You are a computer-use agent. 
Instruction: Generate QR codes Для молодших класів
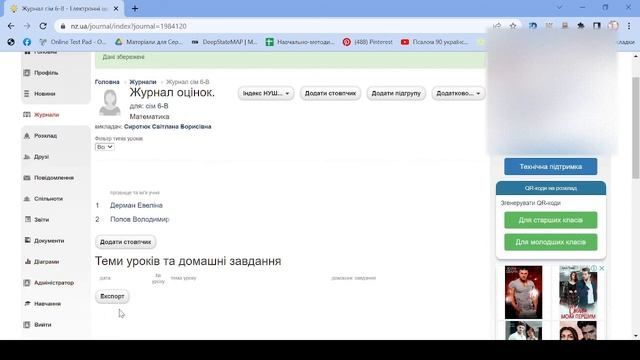pos(551,242)
